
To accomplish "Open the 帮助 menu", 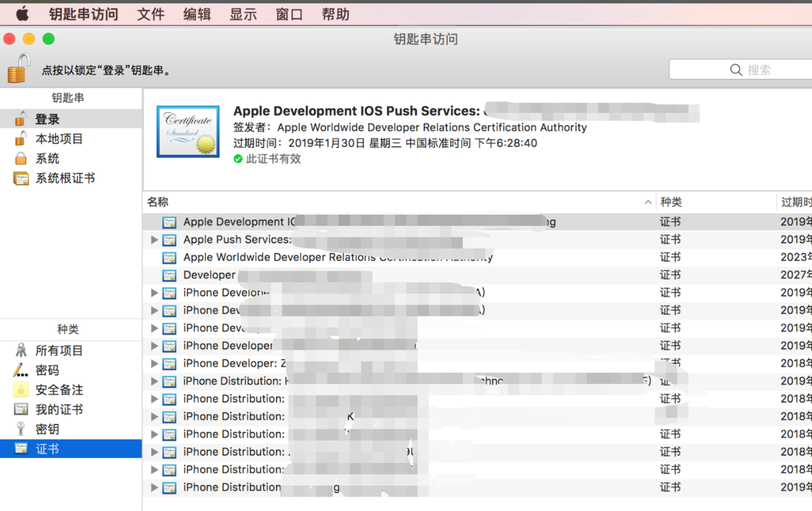I will coord(335,14).
